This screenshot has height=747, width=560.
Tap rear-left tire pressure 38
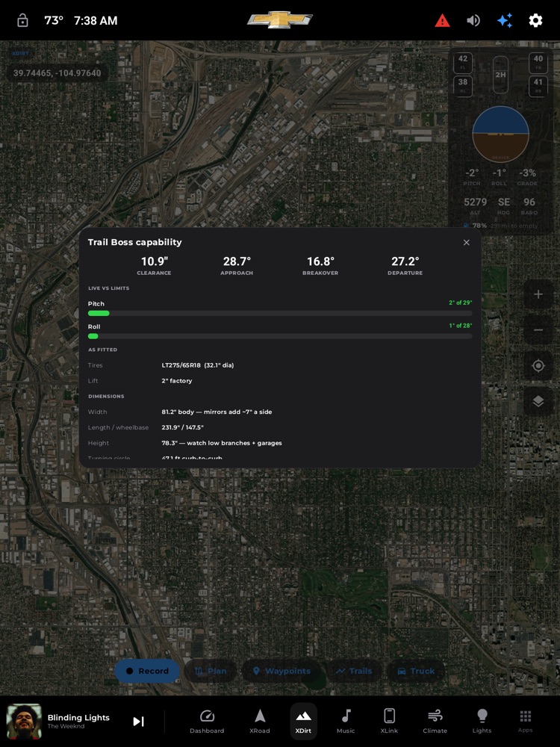pyautogui.click(x=463, y=86)
